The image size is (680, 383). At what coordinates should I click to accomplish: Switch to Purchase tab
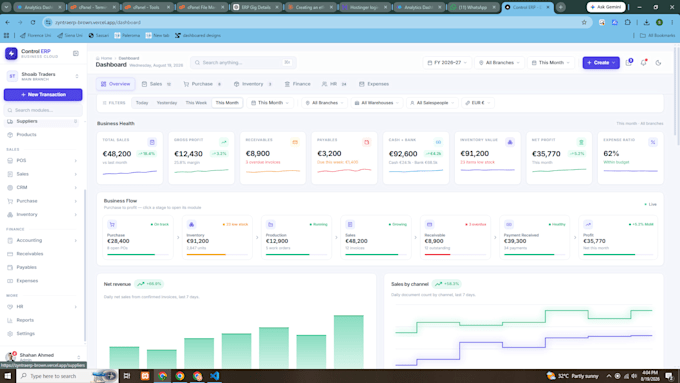pos(202,84)
